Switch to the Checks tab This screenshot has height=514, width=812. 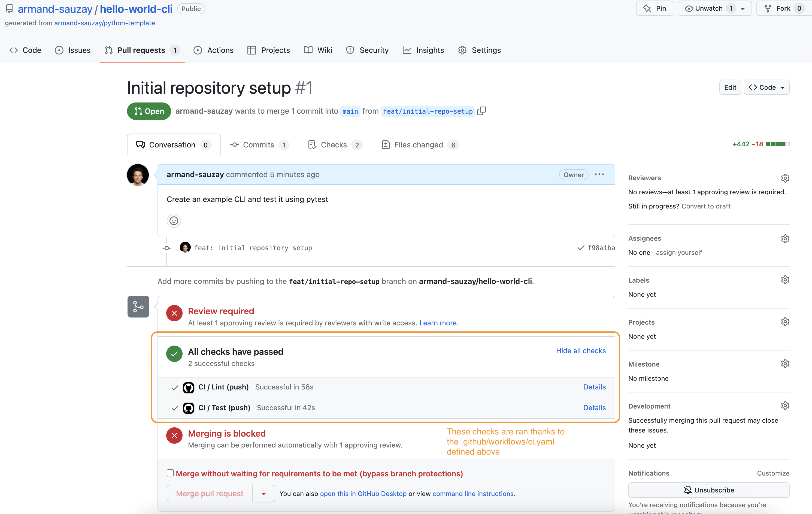pyautogui.click(x=335, y=145)
